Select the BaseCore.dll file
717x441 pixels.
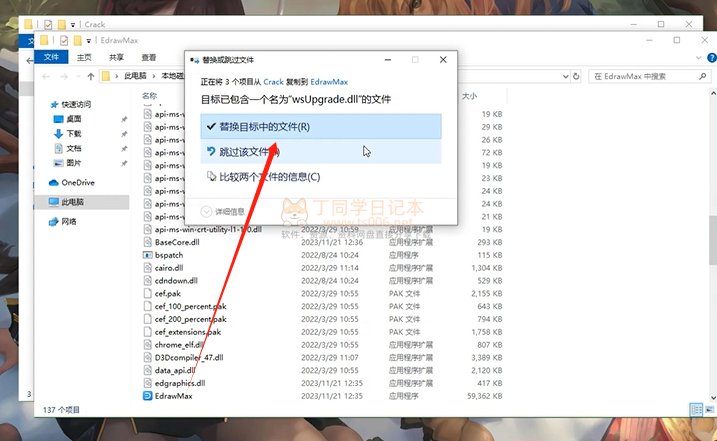(x=177, y=242)
